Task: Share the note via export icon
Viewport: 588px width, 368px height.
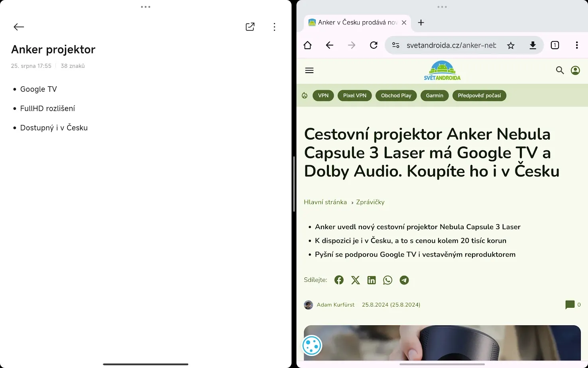Action: 250,27
